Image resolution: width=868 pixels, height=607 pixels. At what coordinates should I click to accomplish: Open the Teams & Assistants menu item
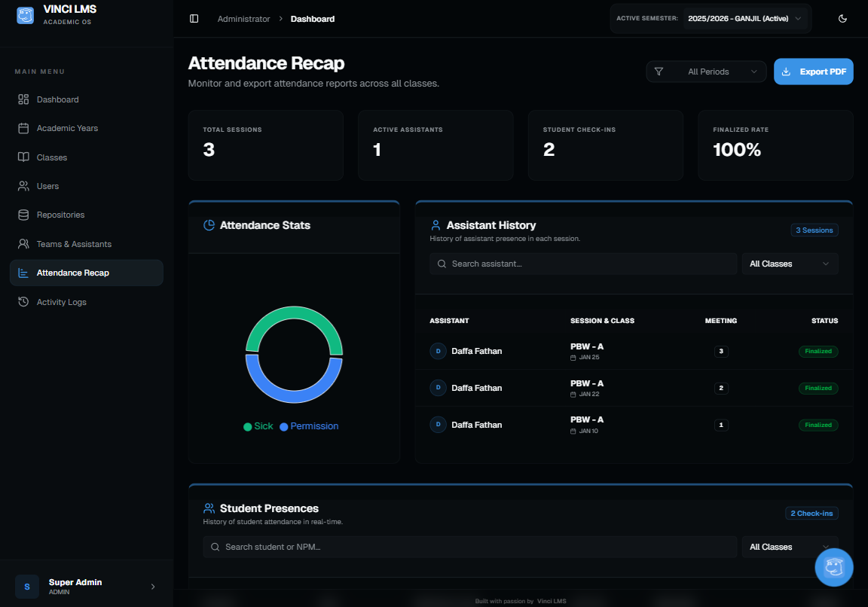pos(74,244)
